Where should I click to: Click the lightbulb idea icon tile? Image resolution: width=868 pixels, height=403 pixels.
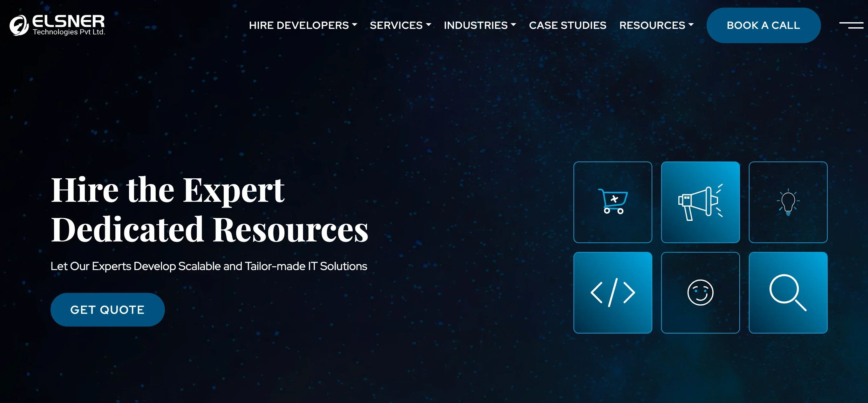click(x=788, y=202)
